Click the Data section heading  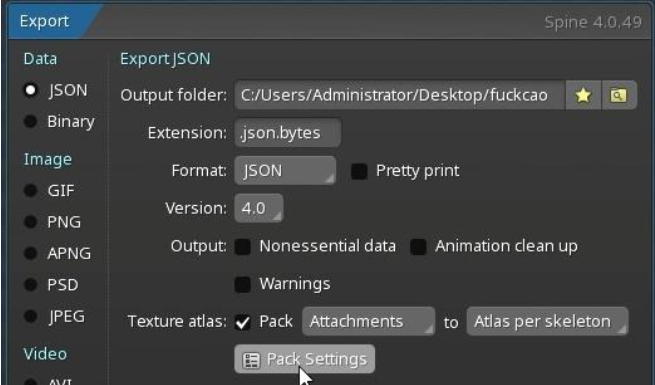tap(41, 59)
